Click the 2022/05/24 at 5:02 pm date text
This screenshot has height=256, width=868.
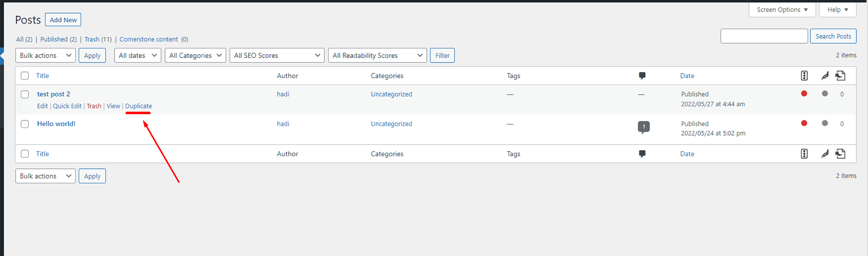click(713, 134)
